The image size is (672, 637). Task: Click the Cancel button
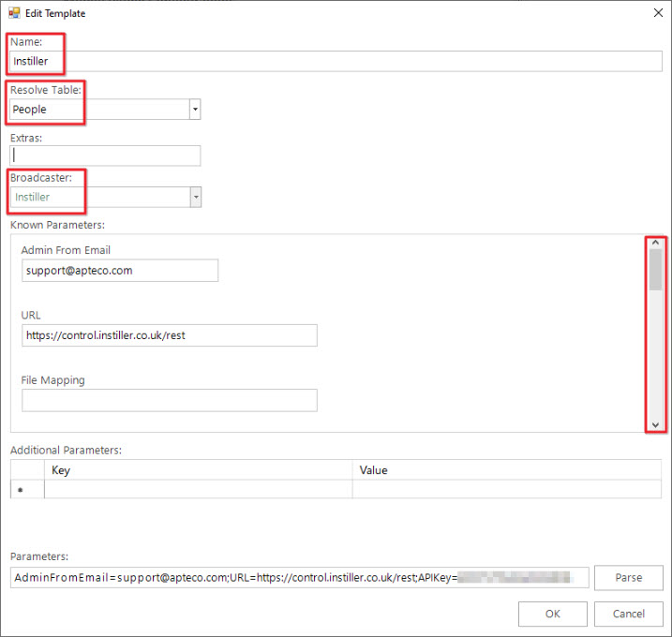point(629,614)
